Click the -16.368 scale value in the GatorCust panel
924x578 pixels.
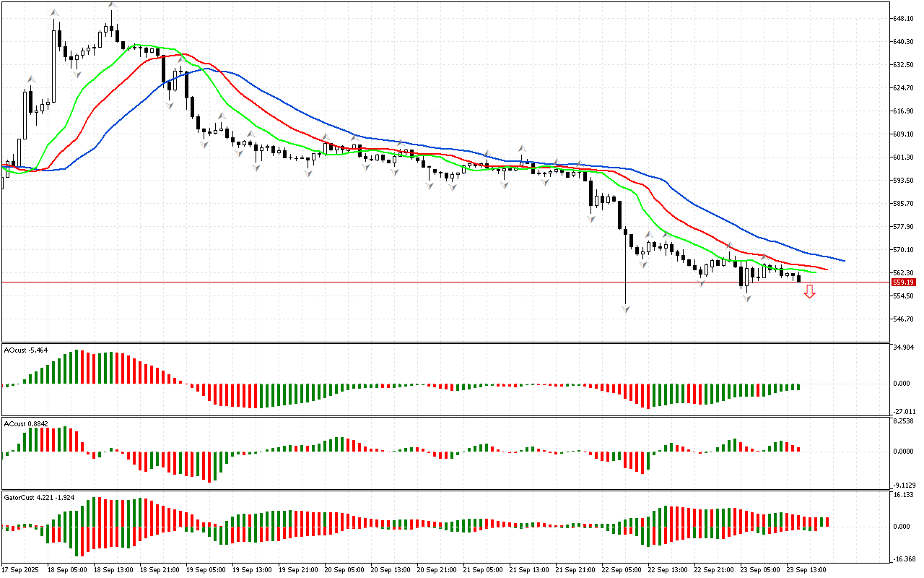pyautogui.click(x=903, y=559)
